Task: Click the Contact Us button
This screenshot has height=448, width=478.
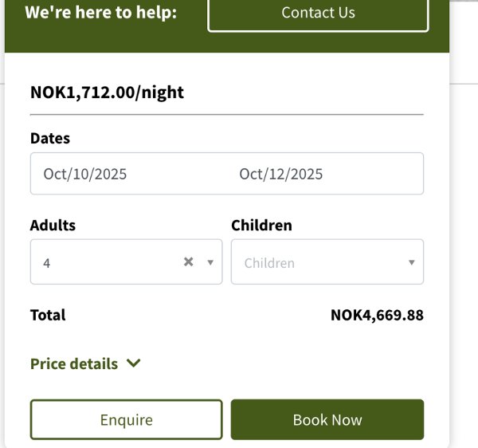Action: pos(318,13)
